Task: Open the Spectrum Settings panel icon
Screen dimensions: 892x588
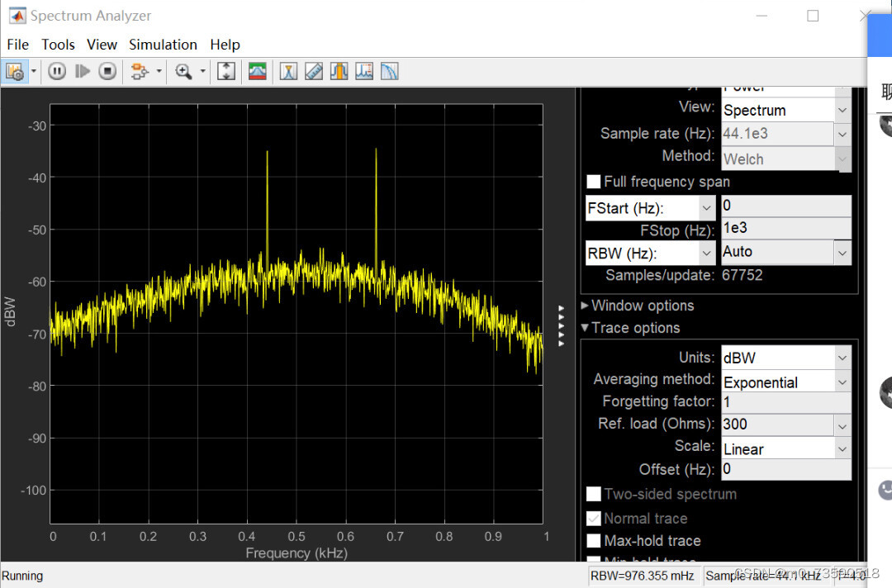Action: point(13,71)
